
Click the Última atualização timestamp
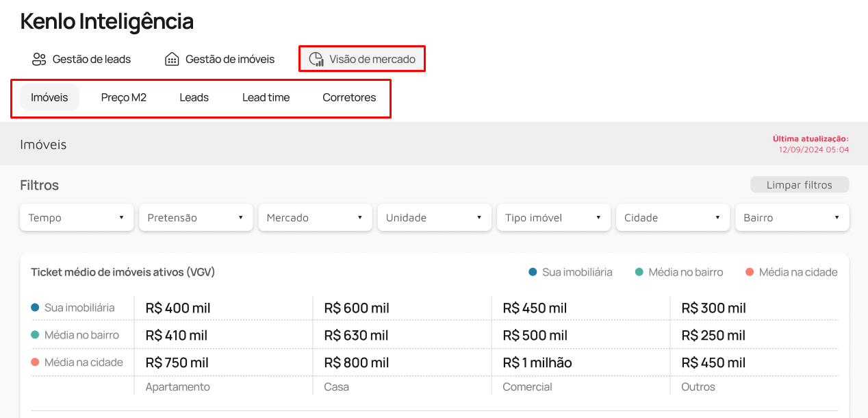(x=810, y=144)
